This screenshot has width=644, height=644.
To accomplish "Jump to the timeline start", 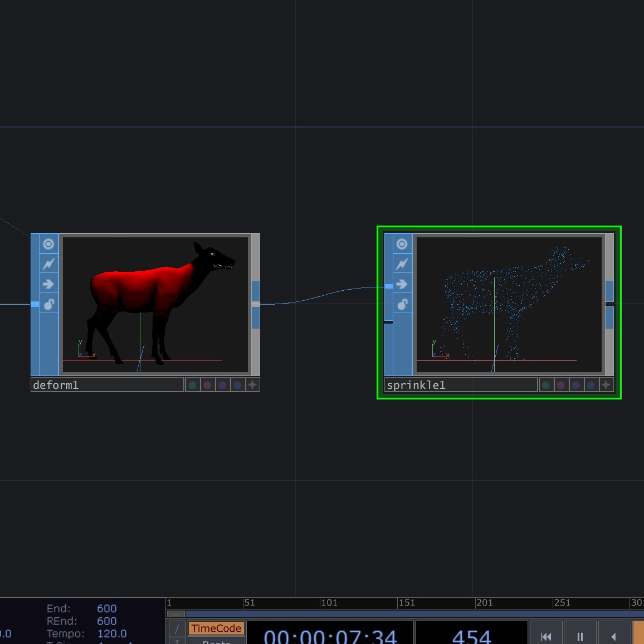I will 546,636.
